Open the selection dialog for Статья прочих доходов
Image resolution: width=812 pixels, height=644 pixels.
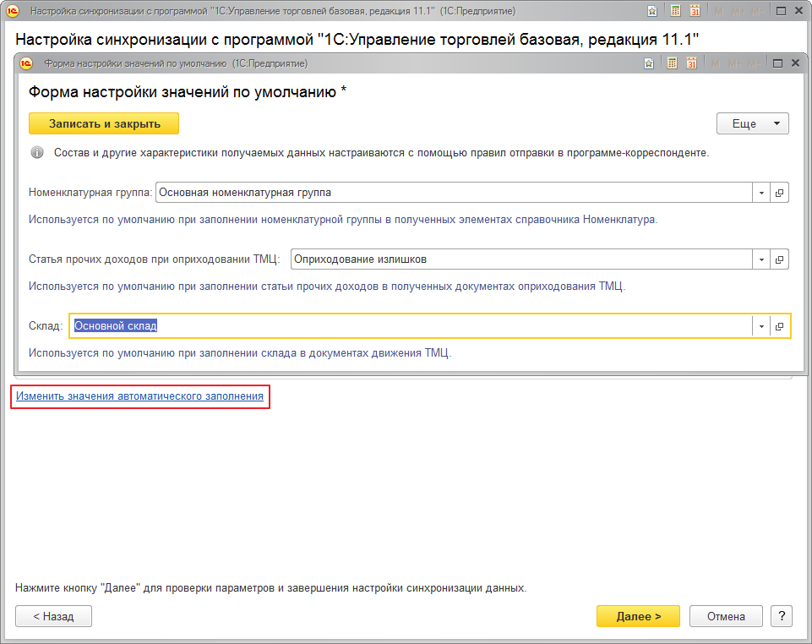(x=779, y=260)
